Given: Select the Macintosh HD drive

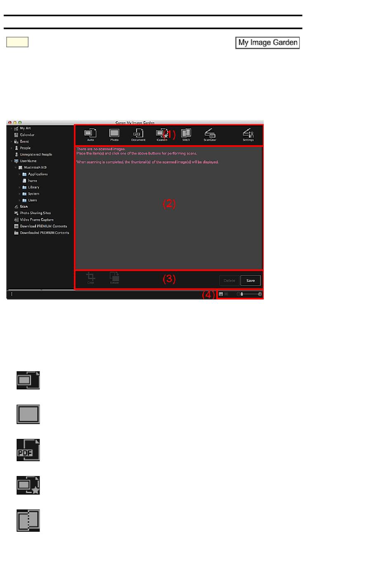Looking at the screenshot, I should [33, 168].
